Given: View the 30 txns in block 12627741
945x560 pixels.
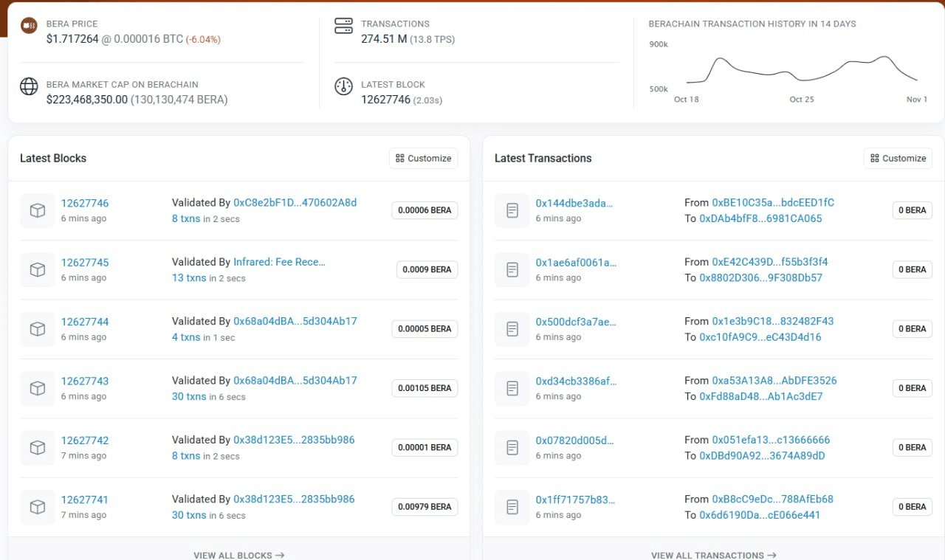Looking at the screenshot, I should [x=189, y=515].
